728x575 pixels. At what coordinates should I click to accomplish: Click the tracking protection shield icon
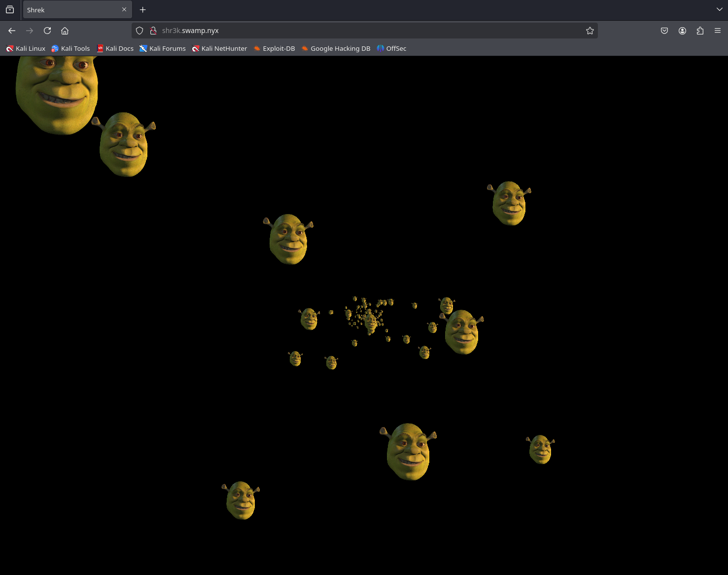click(139, 30)
